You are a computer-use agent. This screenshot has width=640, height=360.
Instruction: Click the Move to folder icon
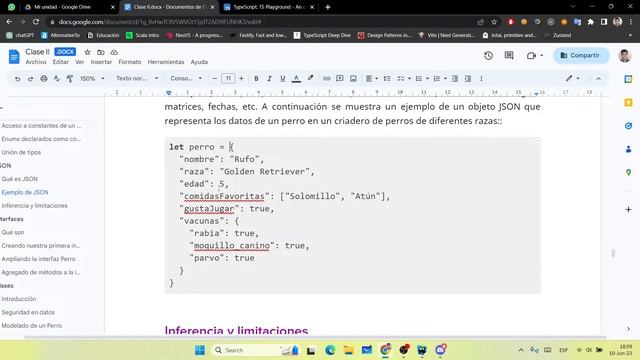tap(100, 52)
